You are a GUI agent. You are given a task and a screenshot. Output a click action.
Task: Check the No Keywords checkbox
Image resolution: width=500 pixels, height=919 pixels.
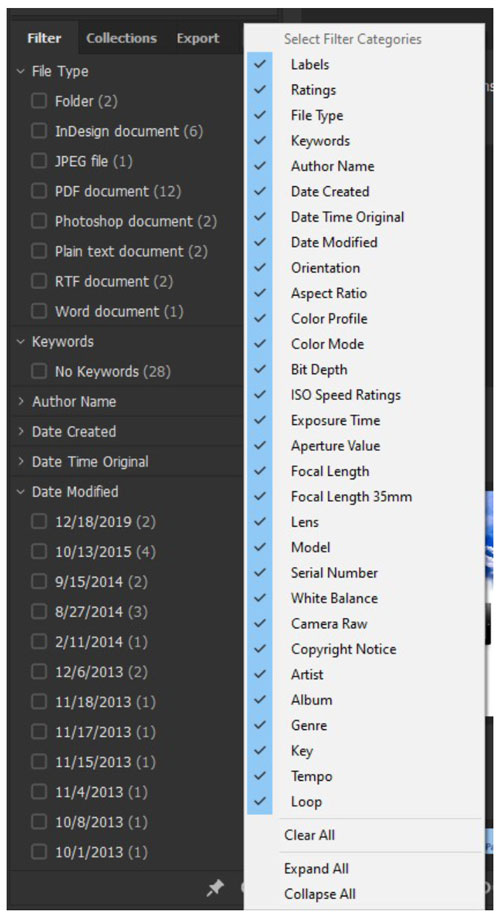pos(39,372)
